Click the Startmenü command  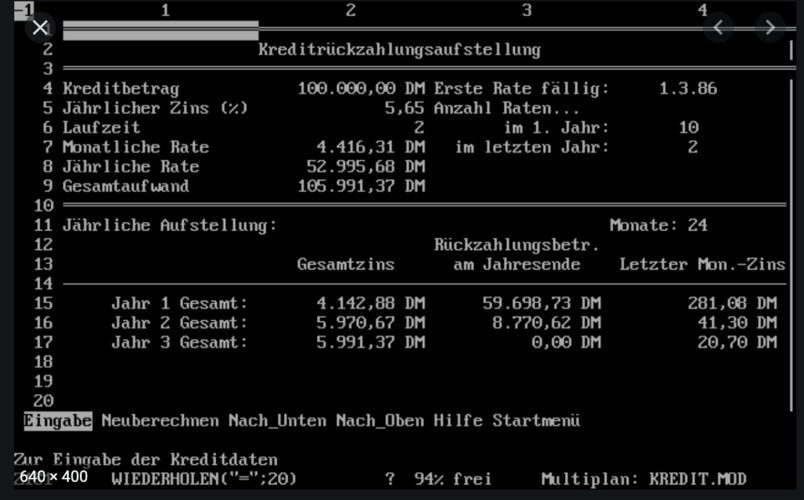click(535, 421)
